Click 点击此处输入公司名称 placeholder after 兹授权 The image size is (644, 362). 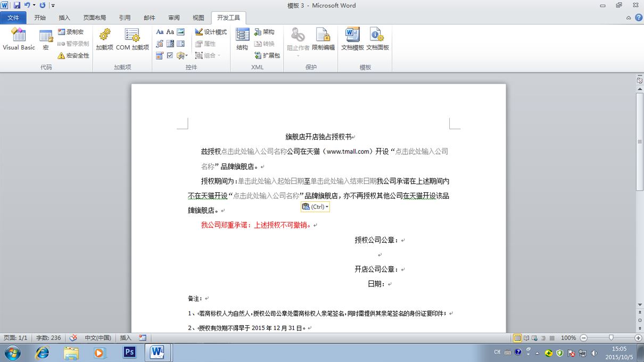click(x=254, y=152)
